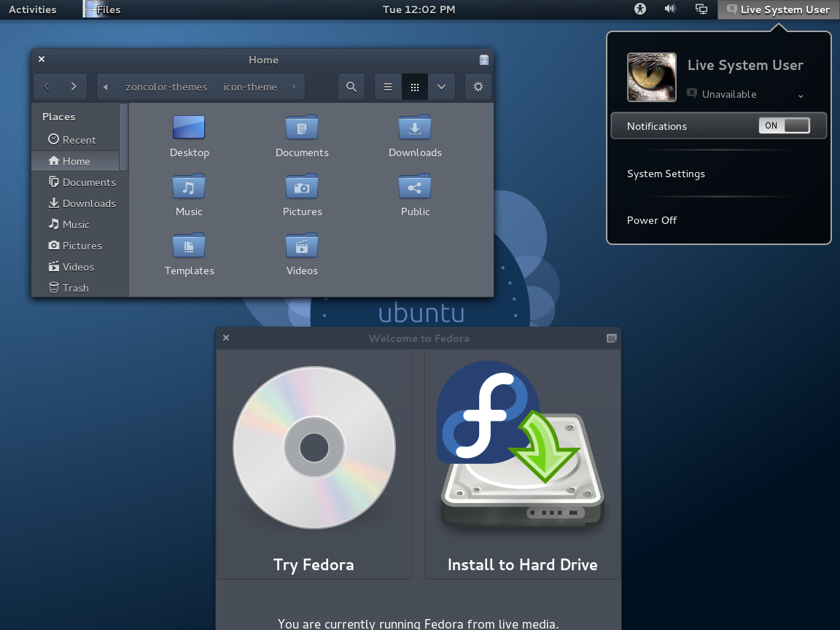Select Pictures in Places sidebar
This screenshot has height=630, width=840.
click(x=76, y=246)
